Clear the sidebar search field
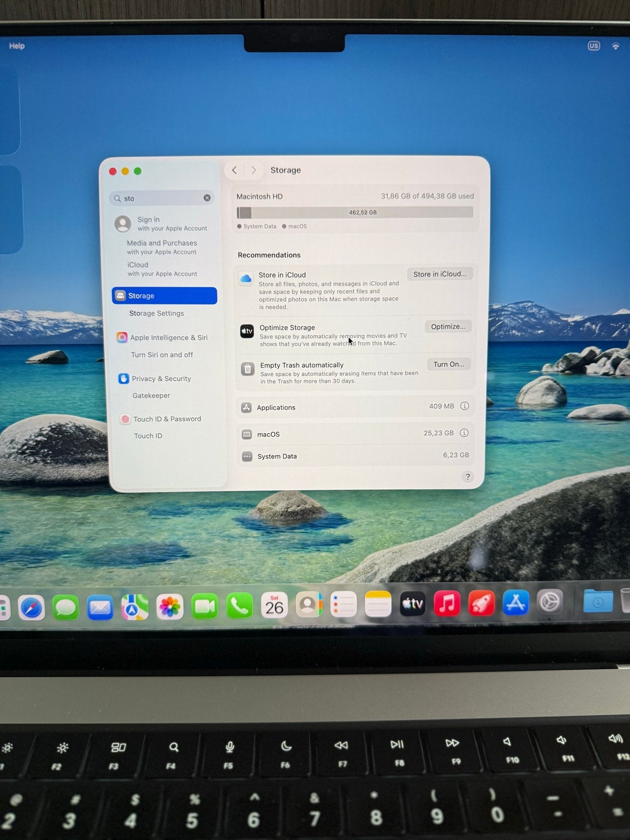Image resolution: width=630 pixels, height=840 pixels. 207,198
